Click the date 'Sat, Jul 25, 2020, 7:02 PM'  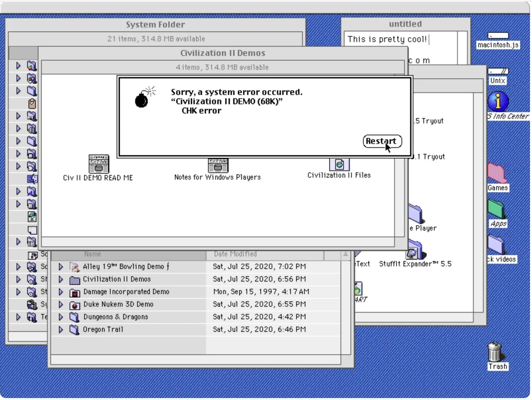coord(259,267)
